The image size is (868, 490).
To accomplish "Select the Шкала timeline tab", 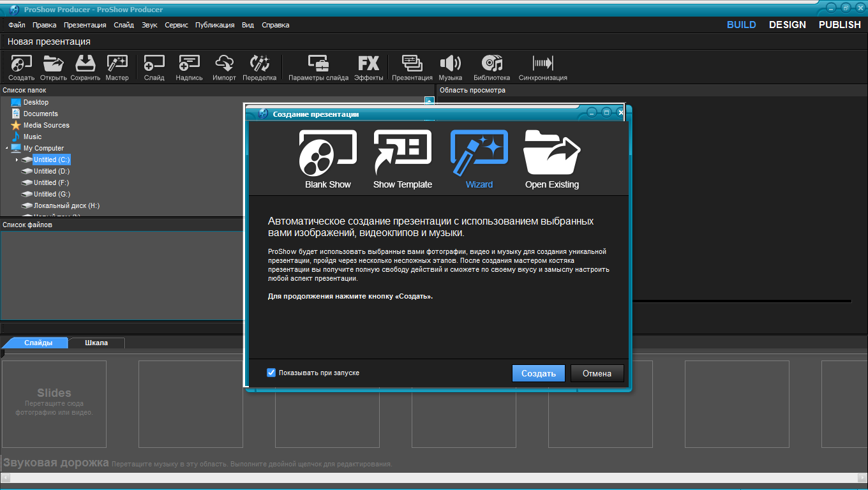I will pyautogui.click(x=96, y=343).
